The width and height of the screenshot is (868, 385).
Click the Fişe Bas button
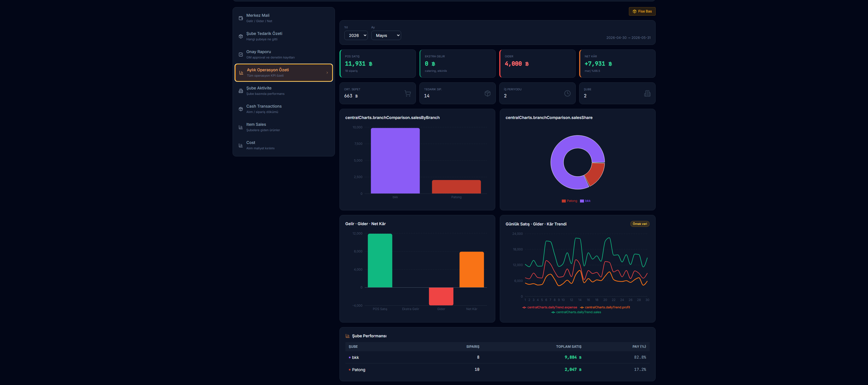click(642, 11)
